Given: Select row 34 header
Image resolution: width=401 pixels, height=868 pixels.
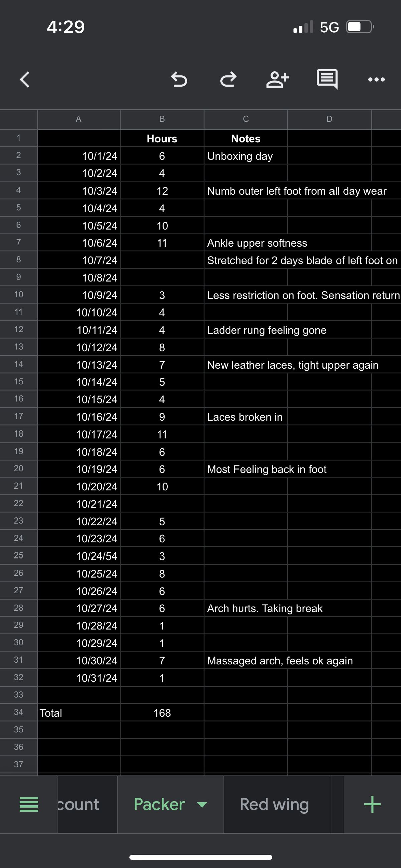Looking at the screenshot, I should (18, 712).
